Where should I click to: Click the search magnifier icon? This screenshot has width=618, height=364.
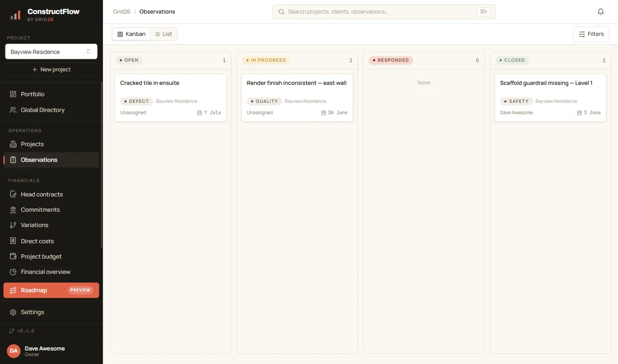click(x=281, y=12)
